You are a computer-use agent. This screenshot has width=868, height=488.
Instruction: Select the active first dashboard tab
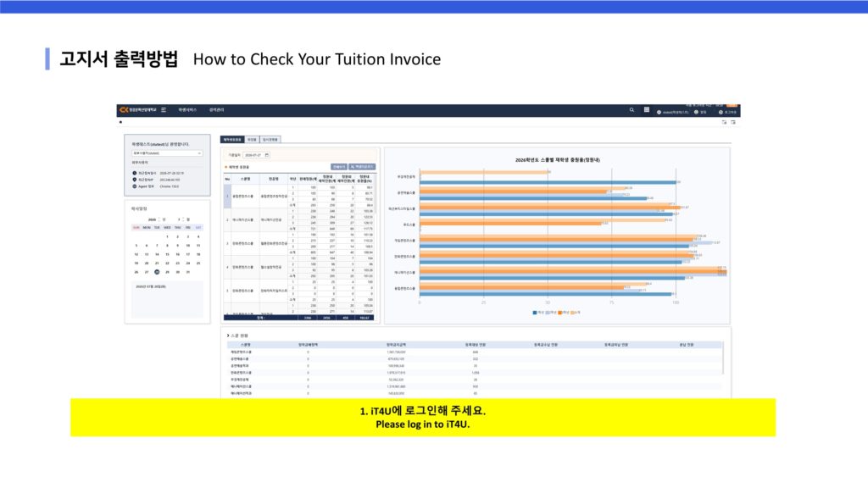point(232,140)
